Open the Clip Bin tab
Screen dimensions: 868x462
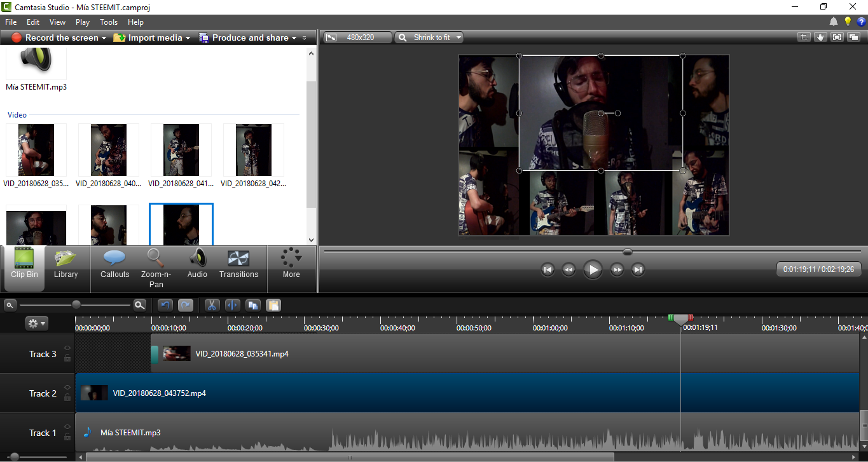[x=24, y=268]
